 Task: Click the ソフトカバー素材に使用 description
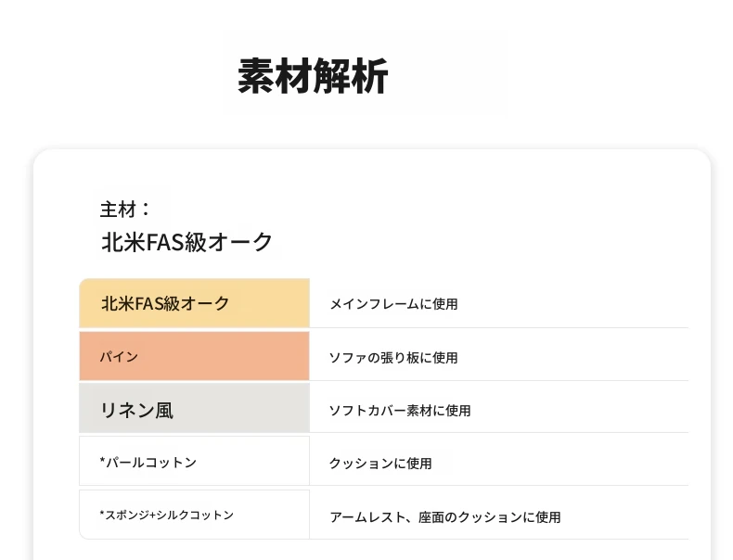tap(400, 411)
